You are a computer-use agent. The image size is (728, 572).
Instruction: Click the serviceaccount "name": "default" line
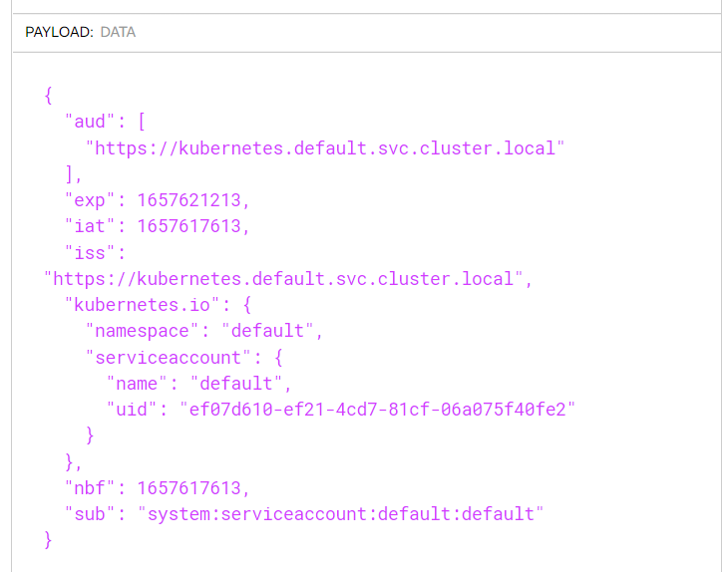pyautogui.click(x=198, y=384)
